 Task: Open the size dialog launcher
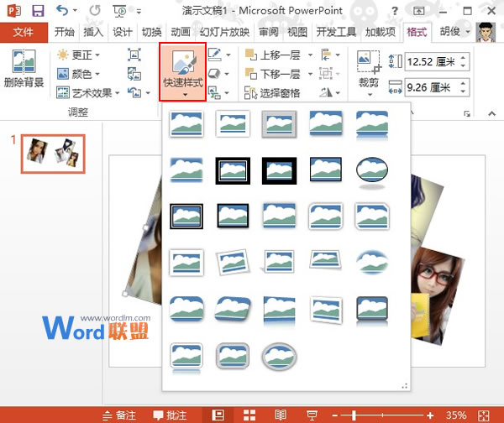467,113
